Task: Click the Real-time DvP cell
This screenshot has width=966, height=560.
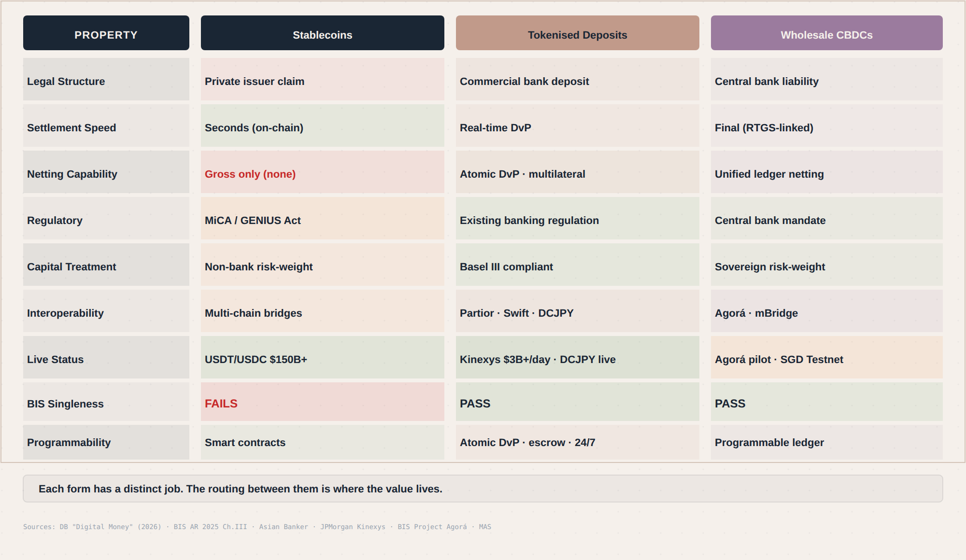Action: click(578, 126)
